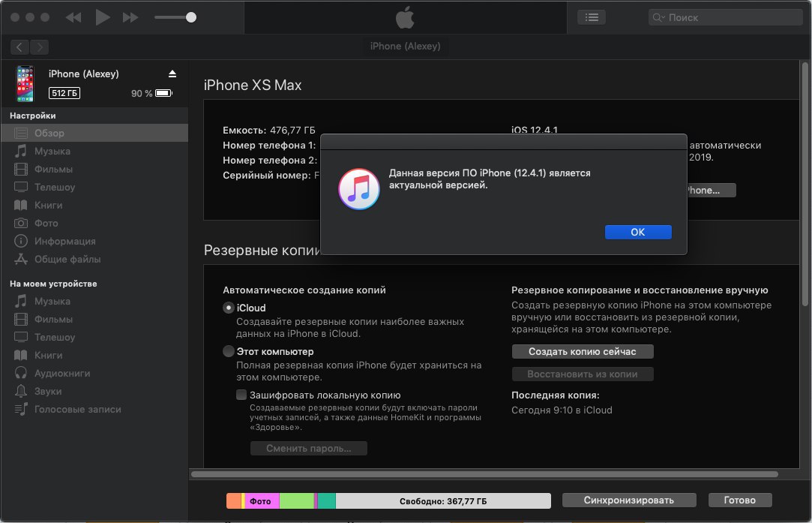The width and height of the screenshot is (812, 523).
Task: Click the vertical scrollbar on the right
Action: click(805, 184)
